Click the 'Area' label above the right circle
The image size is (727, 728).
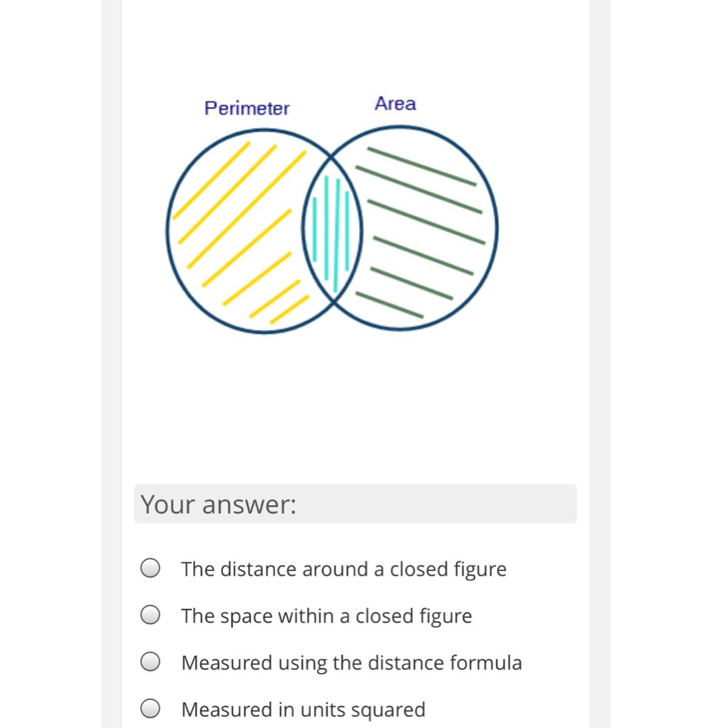tap(396, 104)
